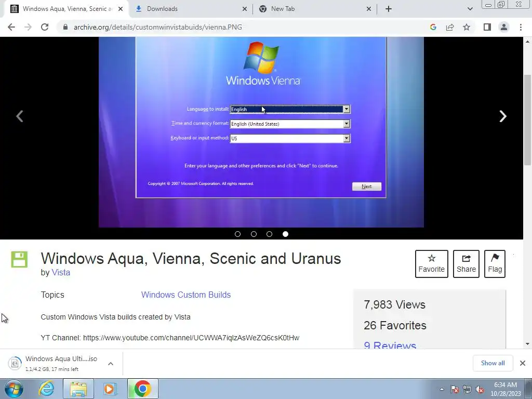
Task: Close the New Tab tab
Action: click(x=369, y=9)
